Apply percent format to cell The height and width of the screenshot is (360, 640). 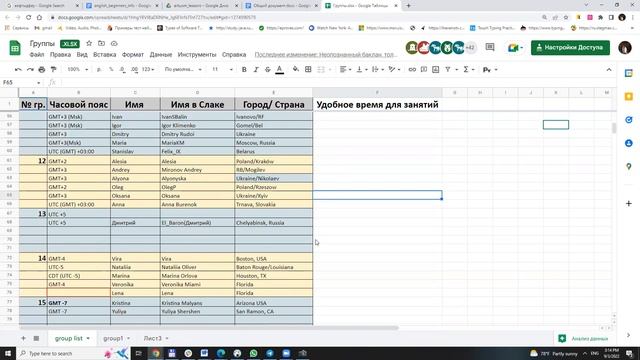pyautogui.click(x=111, y=70)
